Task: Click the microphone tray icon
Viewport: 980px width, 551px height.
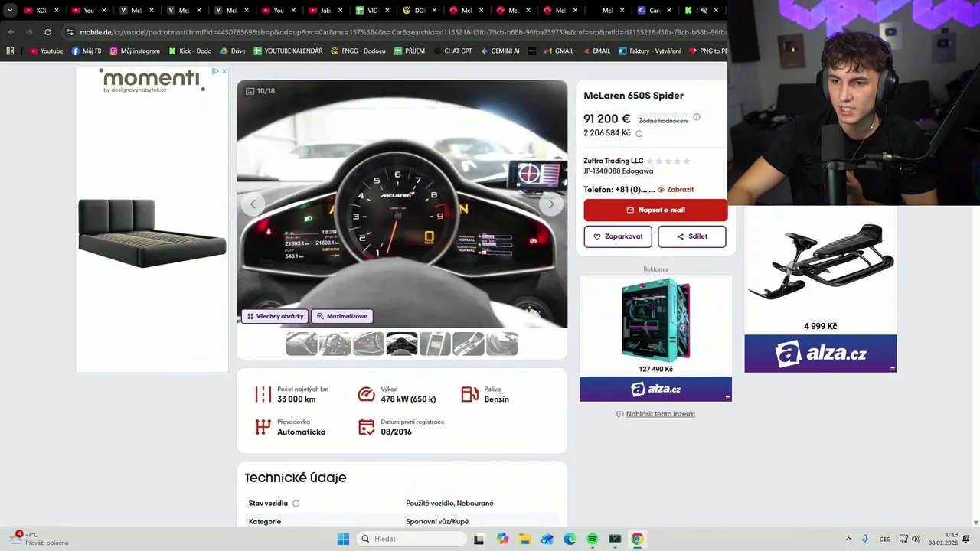Action: 865,539
